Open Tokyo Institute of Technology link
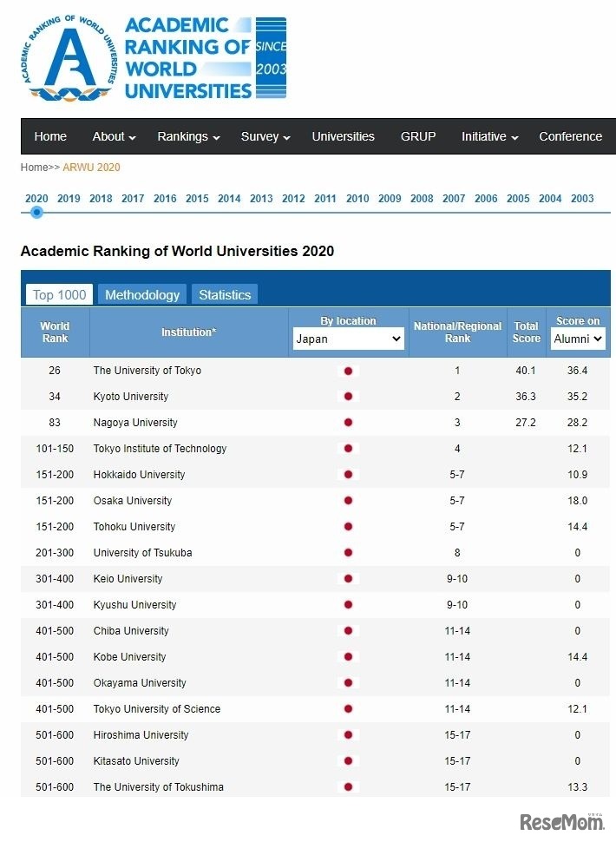This screenshot has width=616, height=842. pyautogui.click(x=160, y=449)
